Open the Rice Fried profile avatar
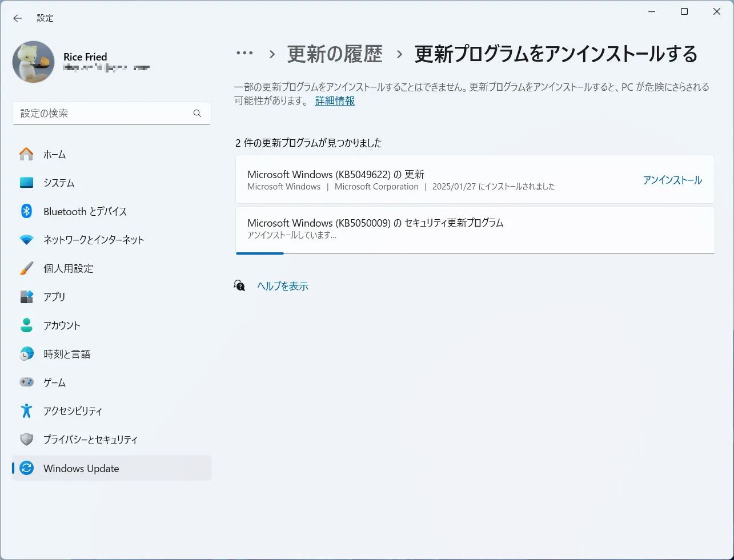This screenshot has height=560, width=734. 34,62
